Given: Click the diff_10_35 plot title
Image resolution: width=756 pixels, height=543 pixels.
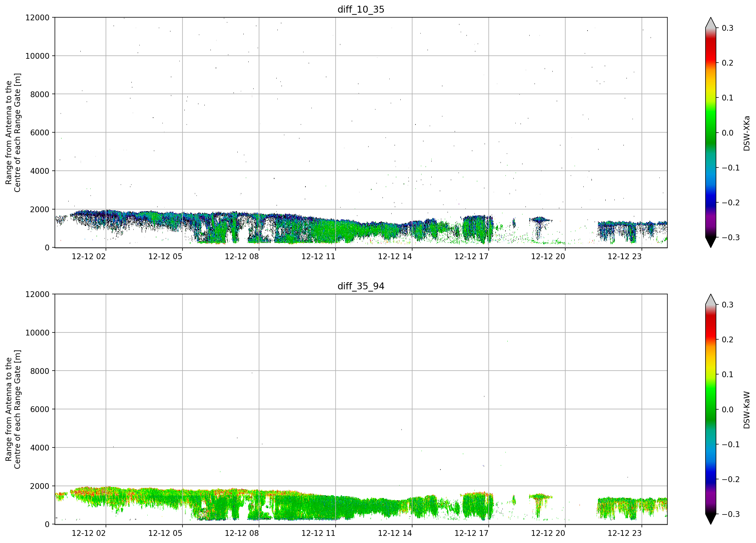Looking at the screenshot, I should click(361, 9).
